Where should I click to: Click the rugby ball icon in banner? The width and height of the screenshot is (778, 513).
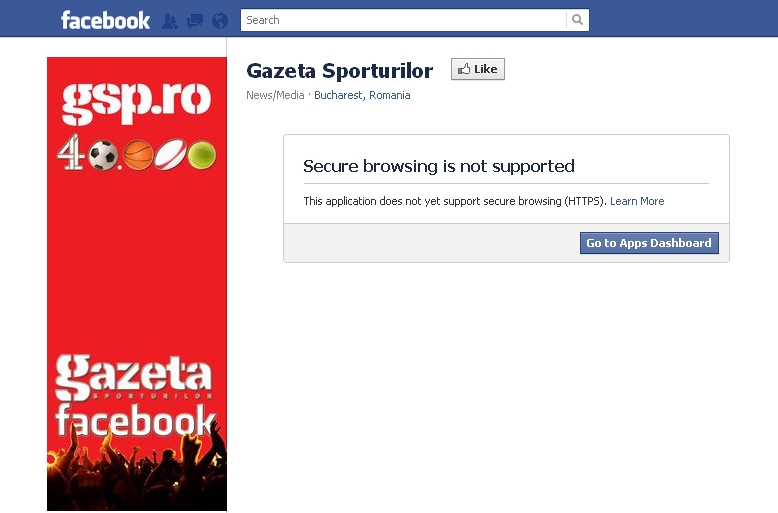[x=170, y=155]
